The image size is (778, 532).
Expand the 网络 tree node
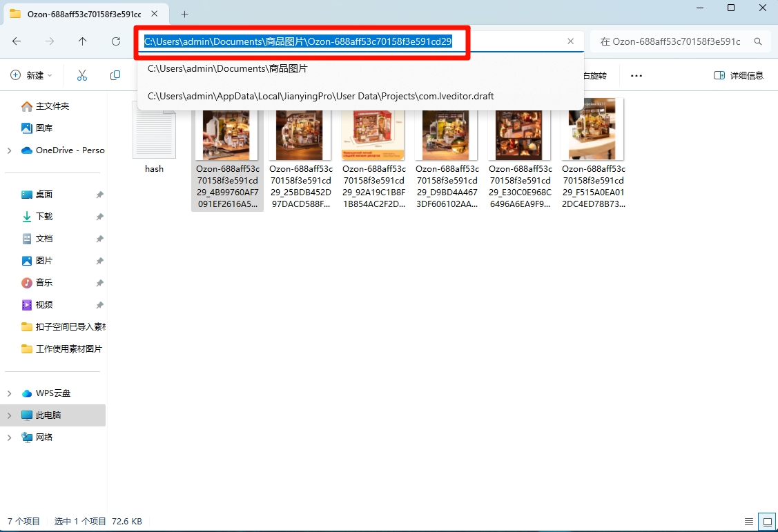(9, 437)
